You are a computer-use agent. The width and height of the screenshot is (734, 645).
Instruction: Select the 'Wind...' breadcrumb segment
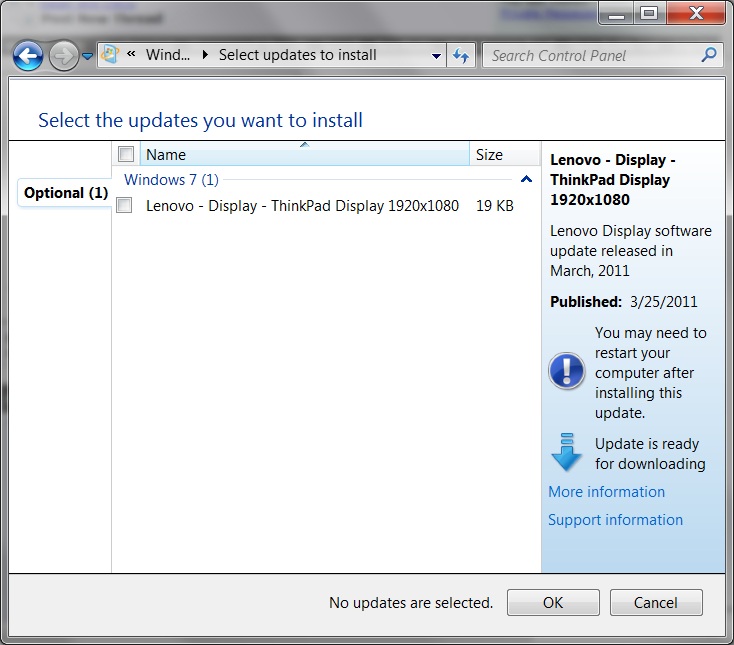click(168, 55)
